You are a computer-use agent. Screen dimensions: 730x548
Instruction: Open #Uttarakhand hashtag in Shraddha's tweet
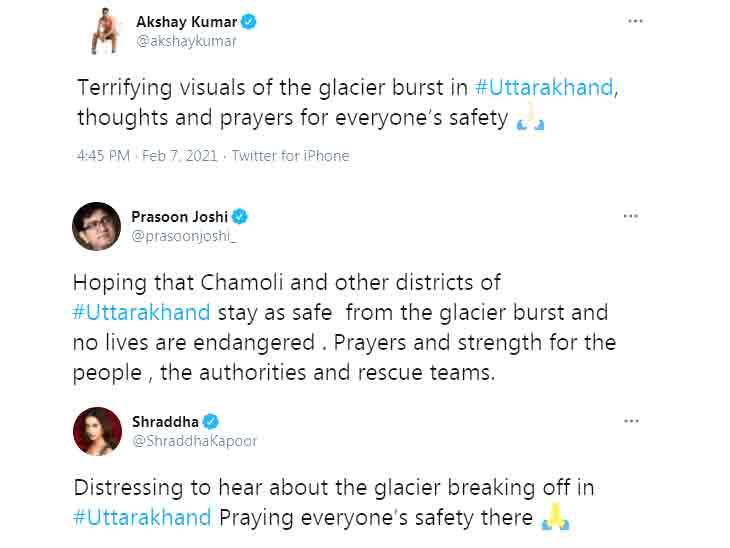[x=142, y=517]
